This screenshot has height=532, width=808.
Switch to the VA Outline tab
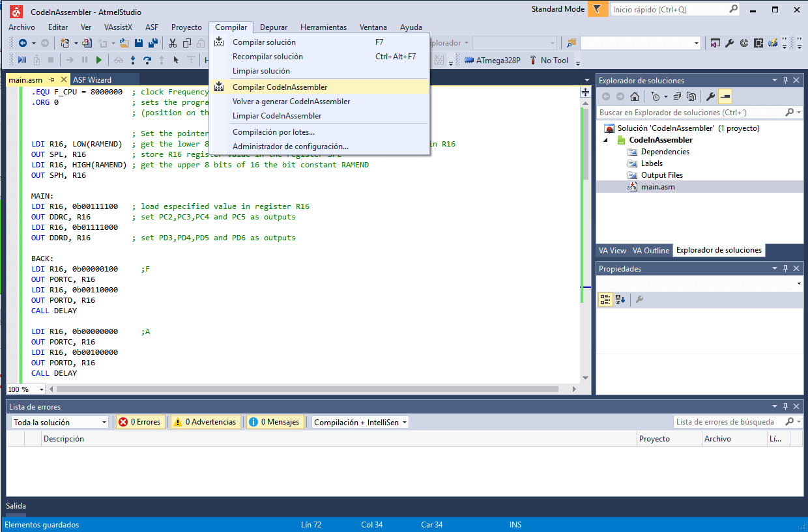(651, 251)
